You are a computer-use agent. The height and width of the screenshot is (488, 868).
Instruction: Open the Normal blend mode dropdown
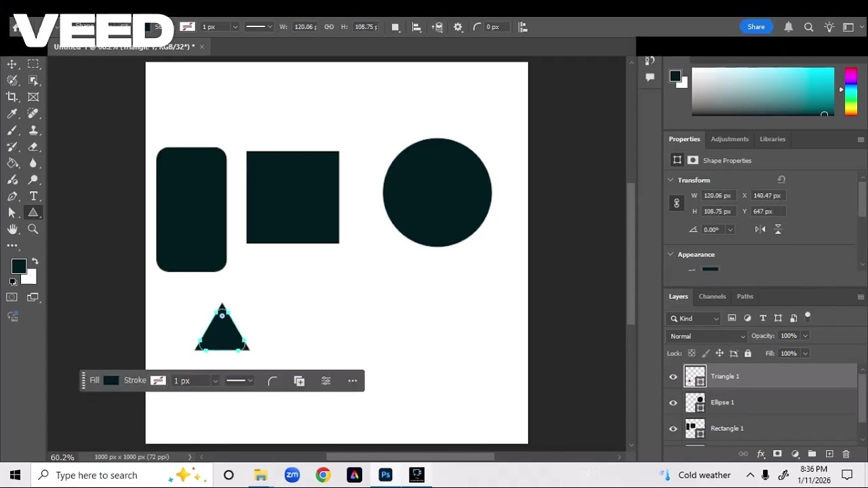(x=707, y=336)
